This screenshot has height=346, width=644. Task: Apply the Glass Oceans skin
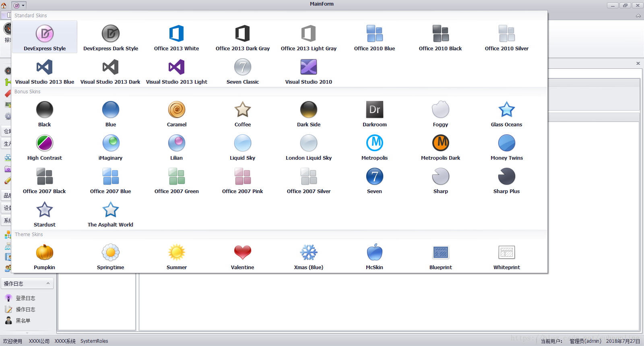[507, 113]
